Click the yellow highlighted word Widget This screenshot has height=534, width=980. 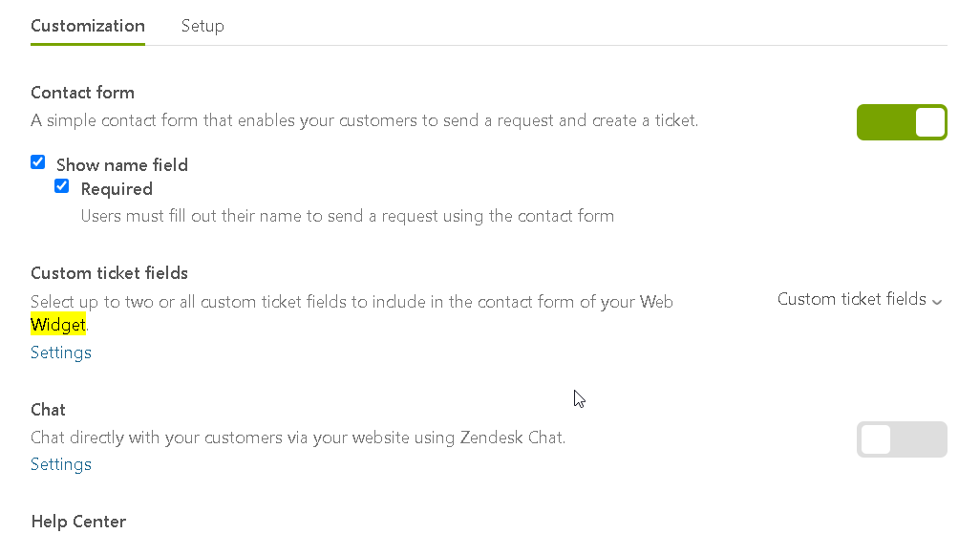[x=57, y=326]
